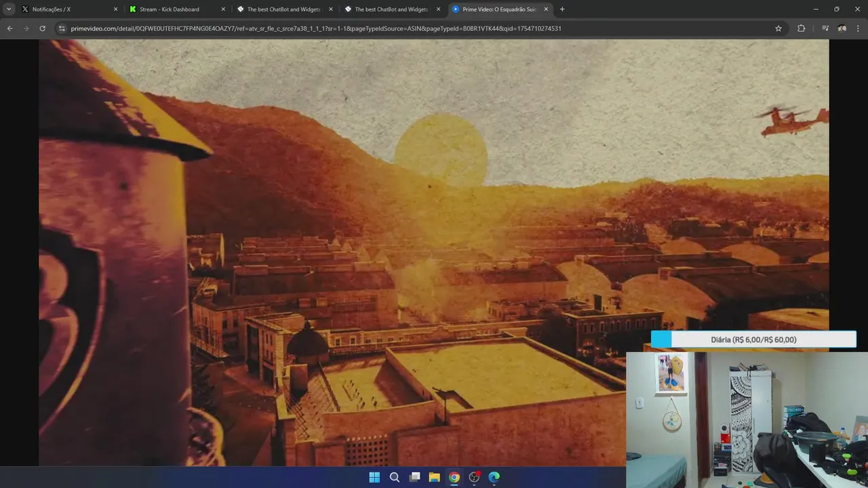Switch to the Notificações / X tab
The height and width of the screenshot is (488, 868).
pyautogui.click(x=69, y=9)
